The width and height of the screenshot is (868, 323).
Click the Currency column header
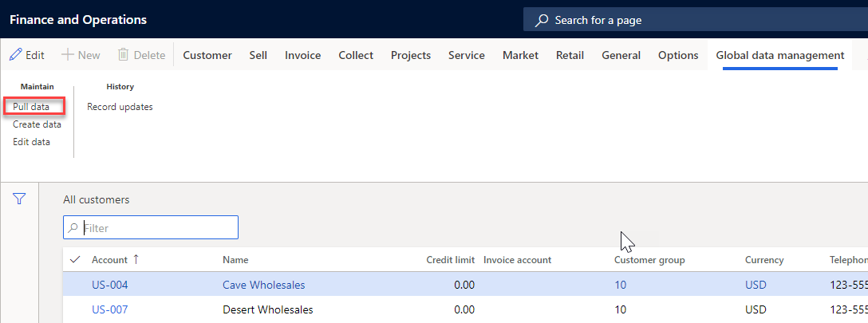764,259
